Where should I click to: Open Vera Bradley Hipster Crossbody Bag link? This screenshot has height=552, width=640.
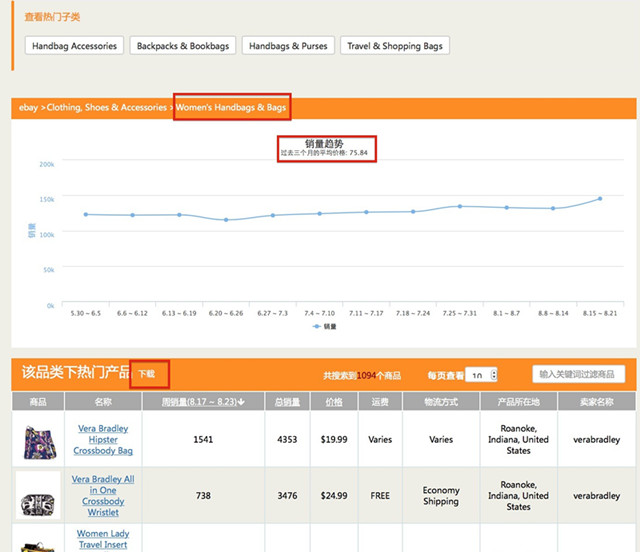104,440
